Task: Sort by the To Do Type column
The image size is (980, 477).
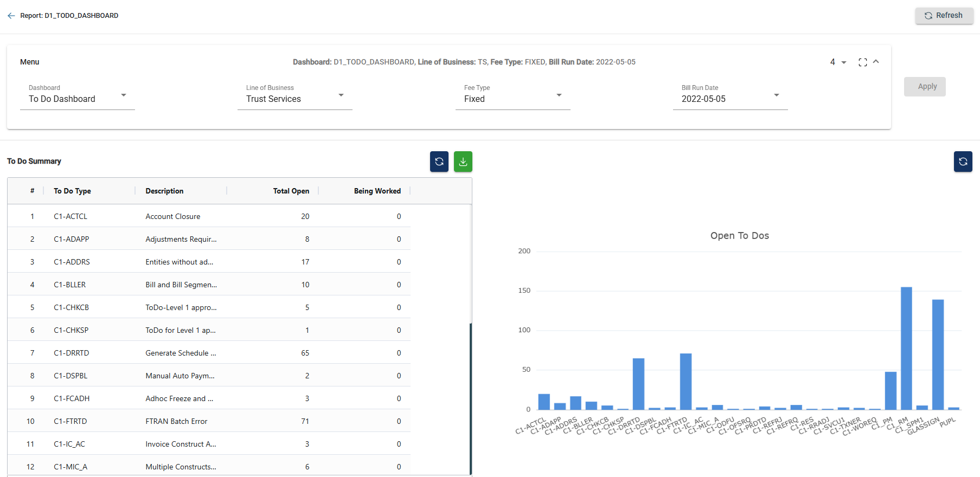Action: [72, 191]
